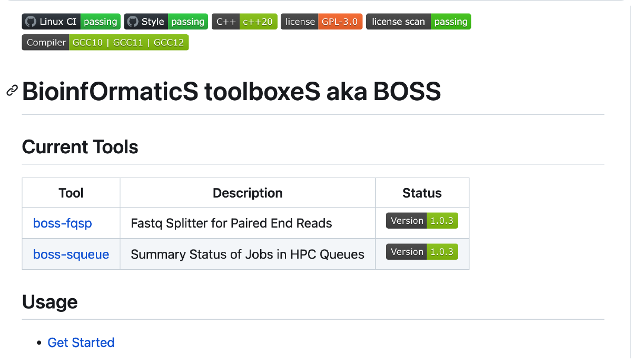632x364 pixels.
Task: Click the Fastq Splitter description cell
Action: pyautogui.click(x=231, y=223)
